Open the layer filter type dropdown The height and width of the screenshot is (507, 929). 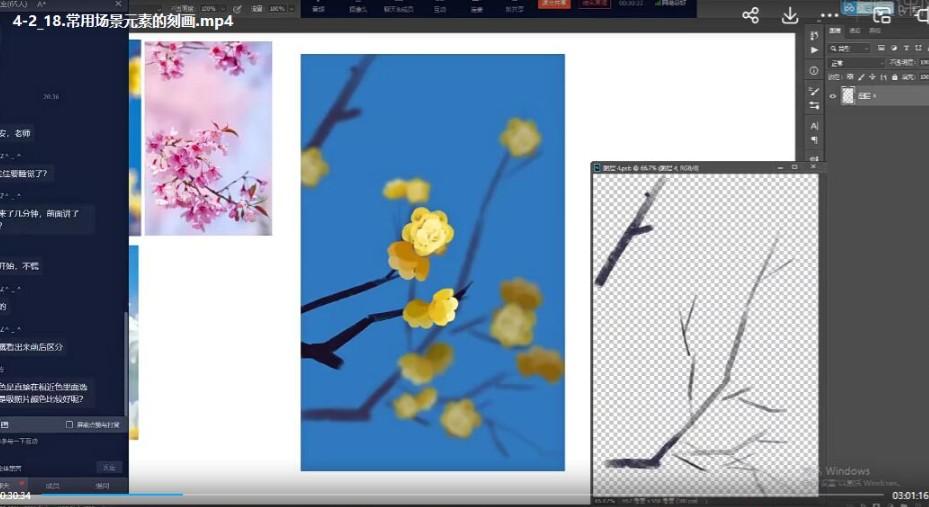point(849,48)
